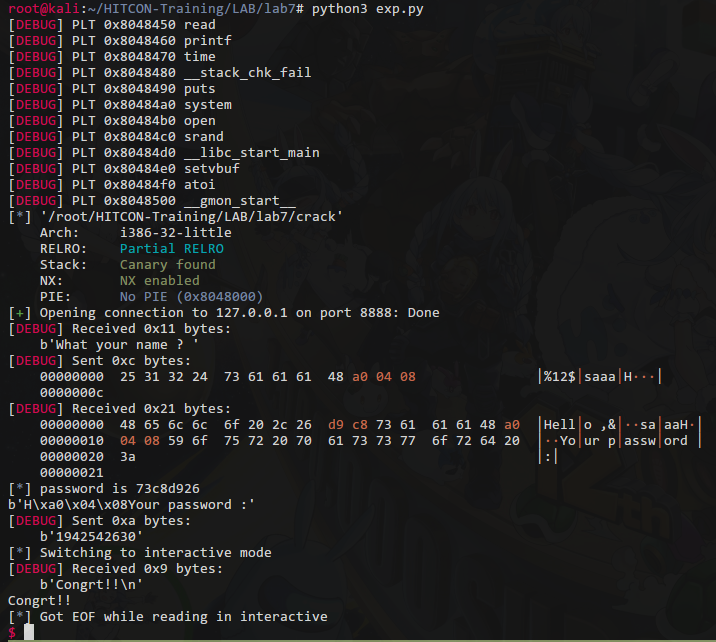Click the b'Congrt!!\n' string
716x642 pixels.
coord(92,584)
